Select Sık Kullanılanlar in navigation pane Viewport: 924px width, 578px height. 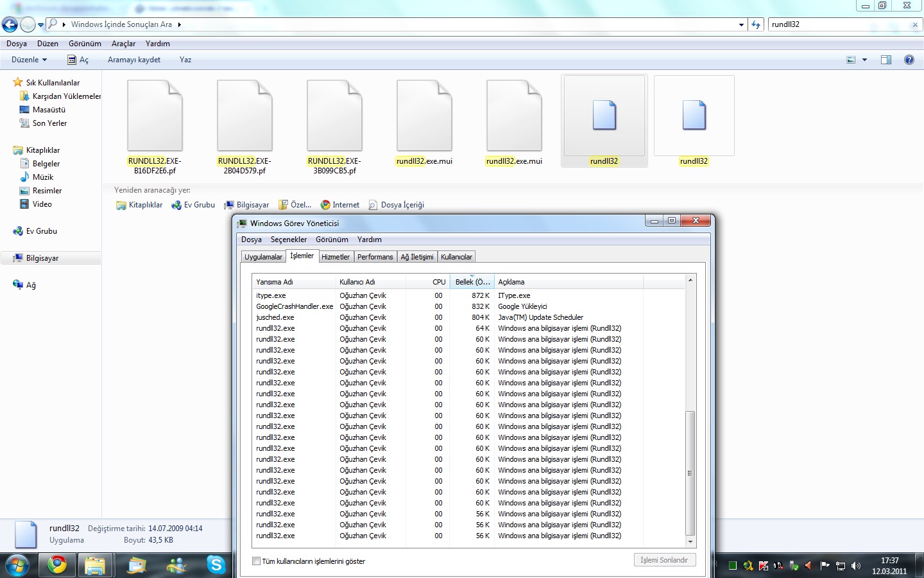53,83
